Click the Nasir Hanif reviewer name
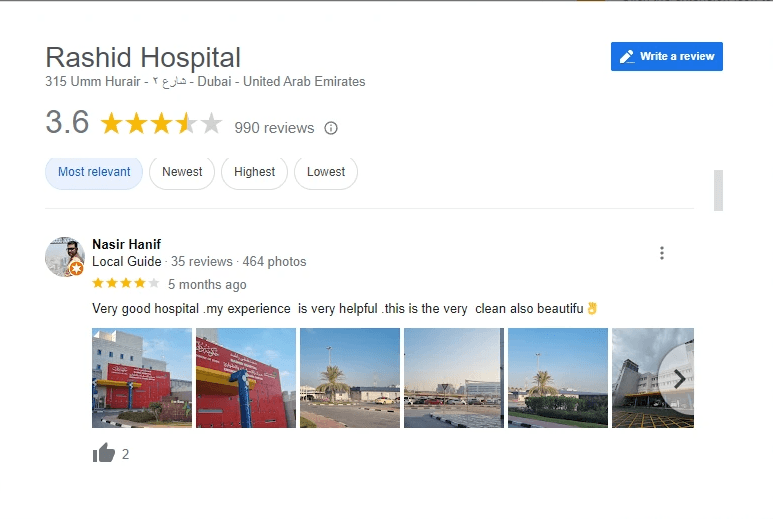This screenshot has width=773, height=519. (127, 244)
